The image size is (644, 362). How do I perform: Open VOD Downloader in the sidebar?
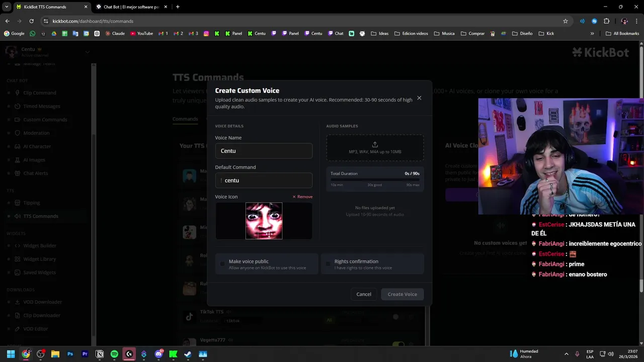coord(42,302)
